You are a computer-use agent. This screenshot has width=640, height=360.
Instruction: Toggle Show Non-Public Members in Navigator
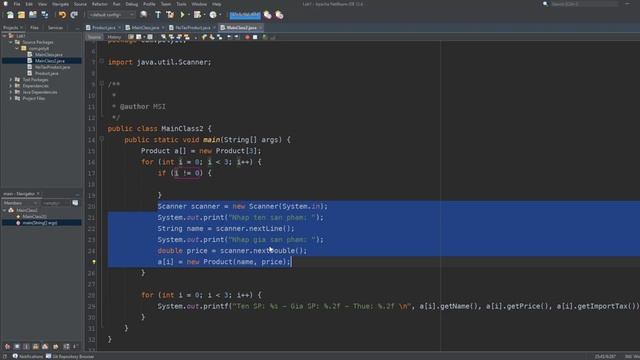tap(36, 347)
